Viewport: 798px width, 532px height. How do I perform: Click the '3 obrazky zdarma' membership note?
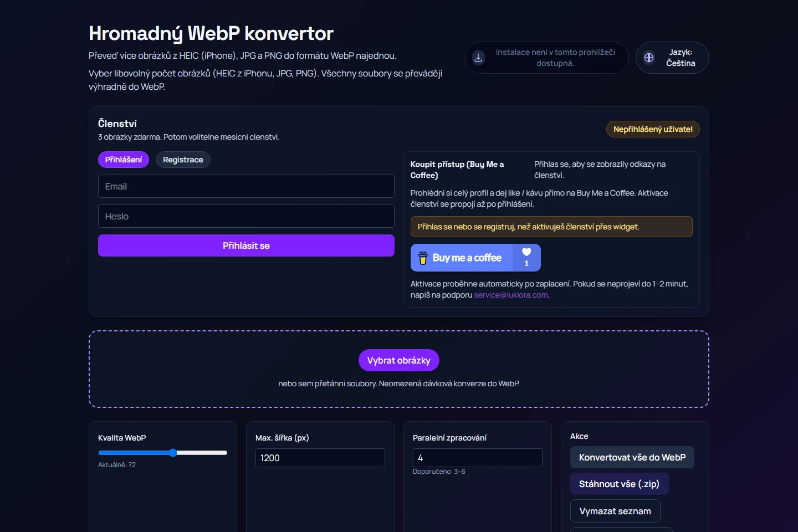click(188, 137)
